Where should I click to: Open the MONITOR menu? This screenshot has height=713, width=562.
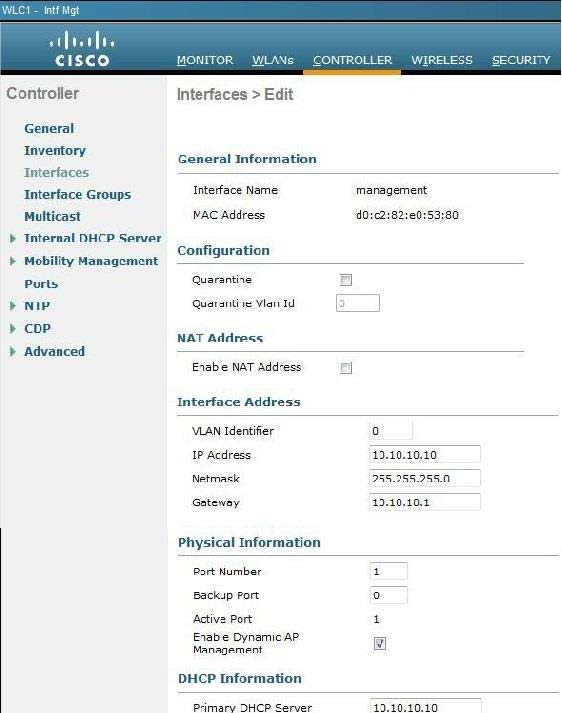click(205, 60)
